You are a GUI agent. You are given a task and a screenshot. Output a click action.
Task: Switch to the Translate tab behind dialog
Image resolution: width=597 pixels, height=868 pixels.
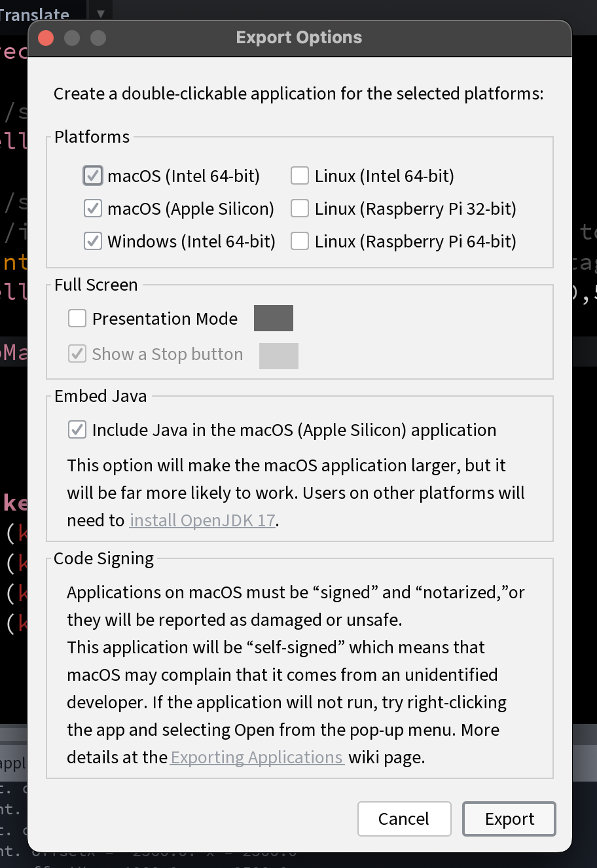point(35,13)
